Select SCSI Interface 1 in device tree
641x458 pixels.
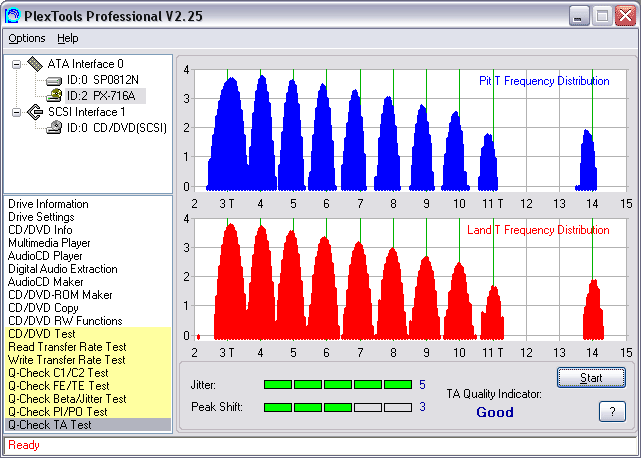click(86, 112)
